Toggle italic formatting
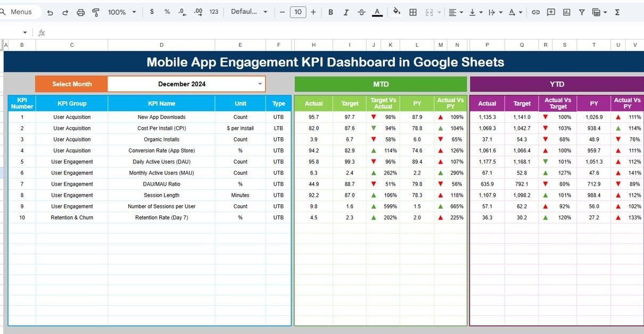644x334 pixels. coord(346,12)
